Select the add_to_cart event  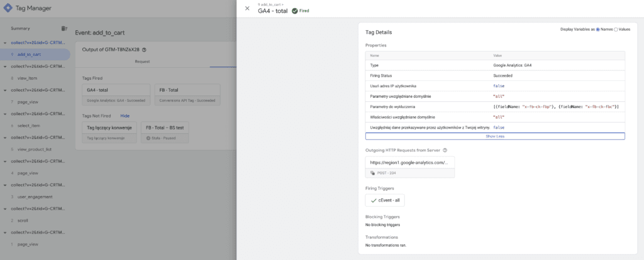pyautogui.click(x=35, y=54)
